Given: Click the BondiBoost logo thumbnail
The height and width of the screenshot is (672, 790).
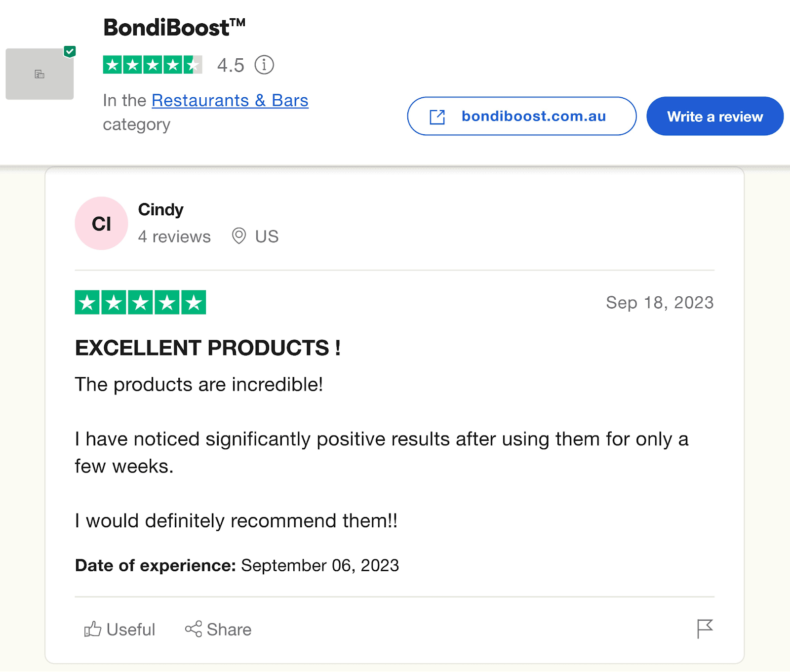Looking at the screenshot, I should click(x=39, y=74).
